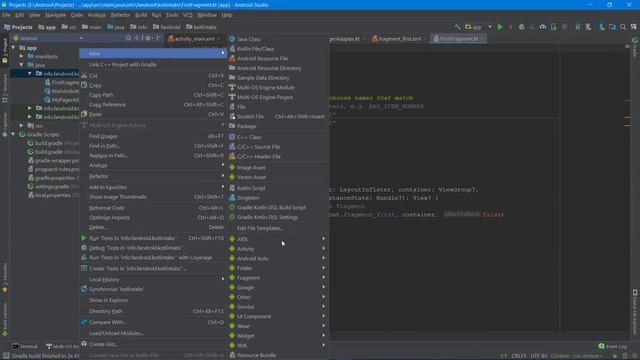The width and height of the screenshot is (640, 360).
Task: Open the VCS menu
Action: [187, 15]
